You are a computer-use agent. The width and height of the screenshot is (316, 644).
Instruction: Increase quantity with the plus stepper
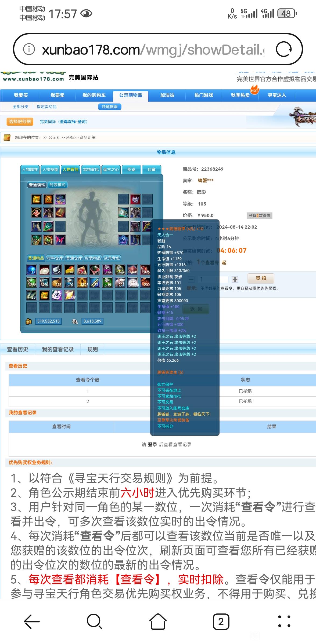click(235, 279)
